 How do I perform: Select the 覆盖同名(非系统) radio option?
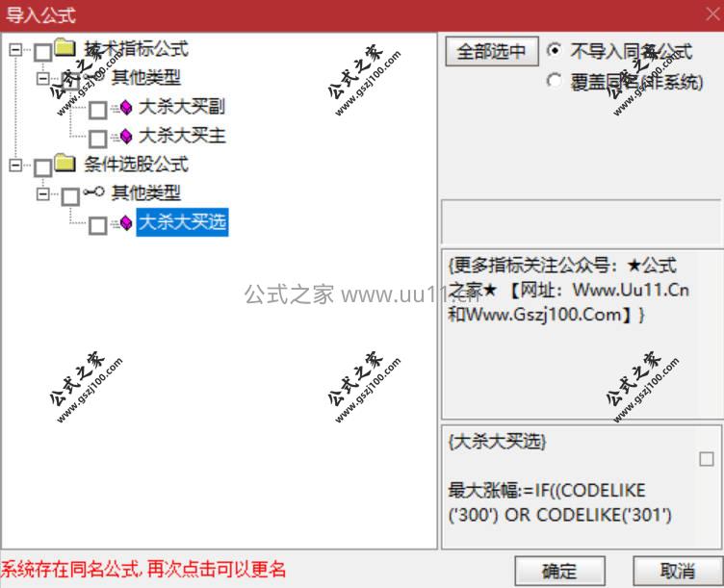tap(555, 81)
